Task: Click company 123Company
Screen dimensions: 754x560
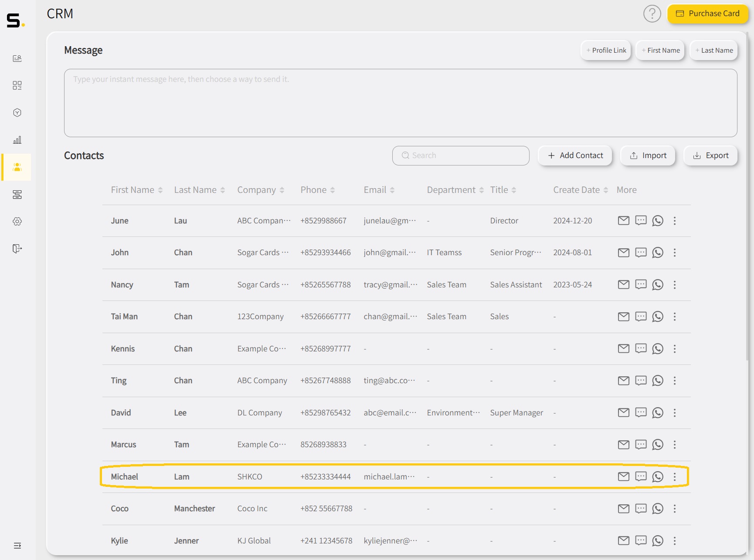Action: coord(260,317)
